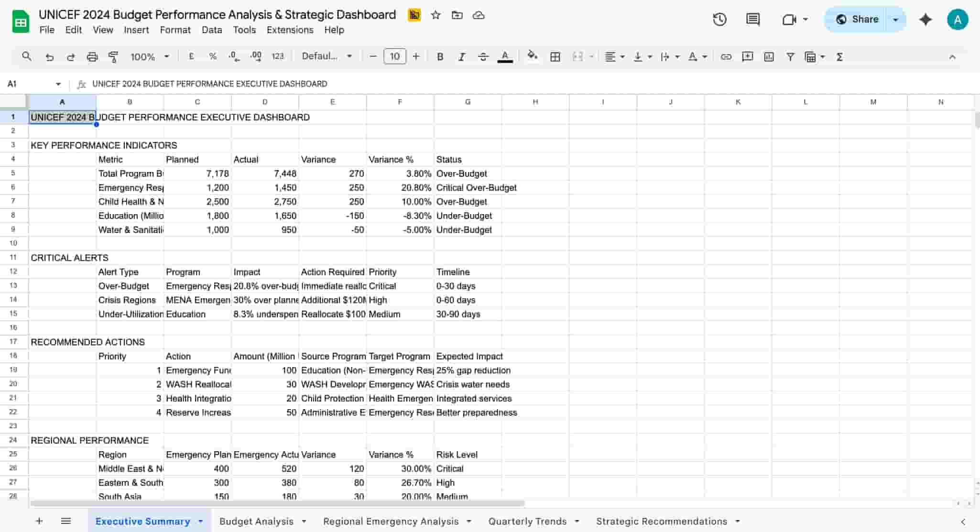This screenshot has height=532, width=980.
Task: Insert a chart
Action: [769, 57]
